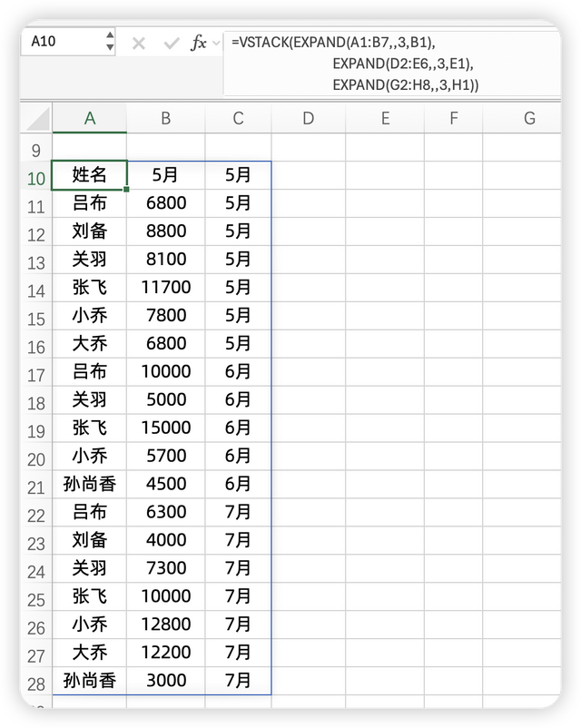581x728 pixels.
Task: Click into the VSTACK formula bar text
Action: click(x=392, y=64)
